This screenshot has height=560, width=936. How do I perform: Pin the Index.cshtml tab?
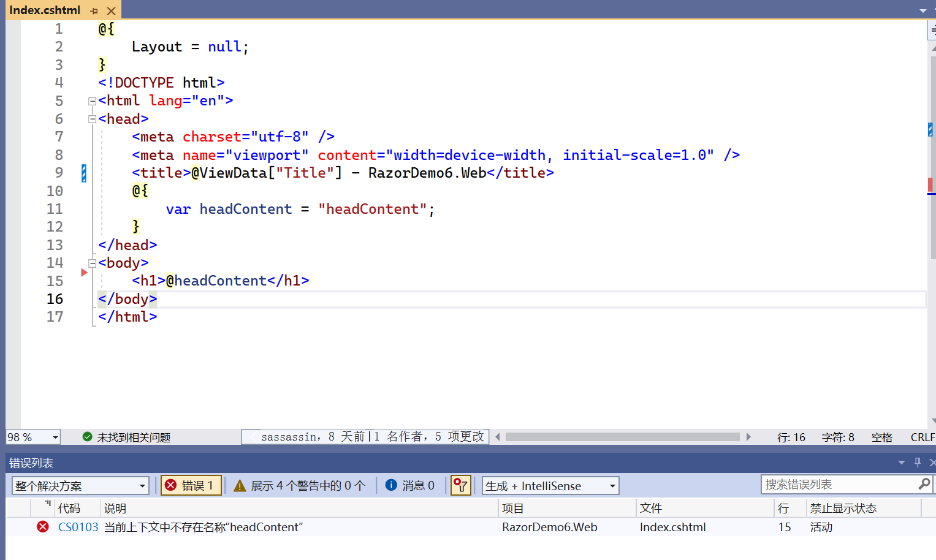point(94,11)
